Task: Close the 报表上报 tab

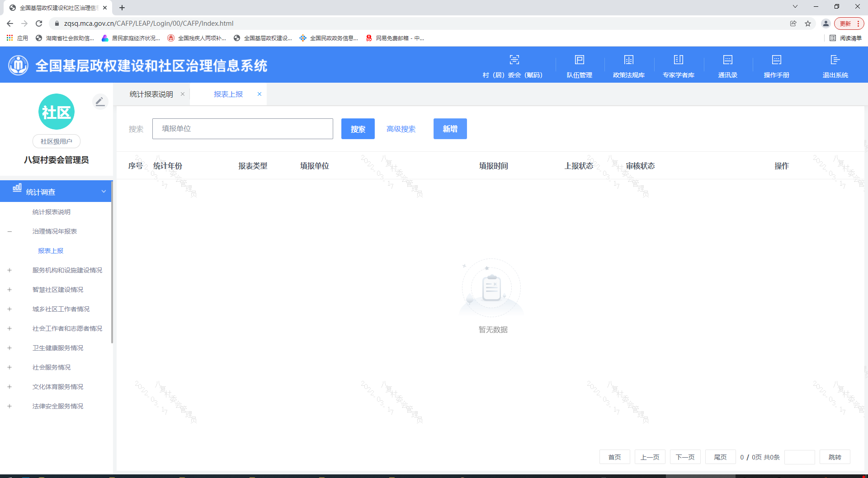Action: pos(259,94)
